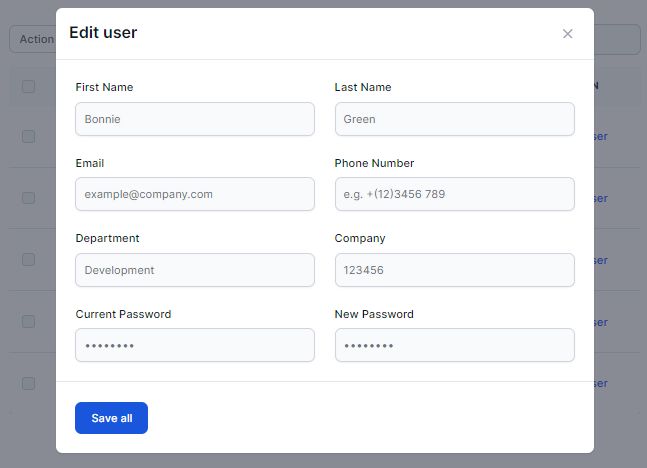Image resolution: width=647 pixels, height=468 pixels.
Task: Click the first row's partially hidden Edit user link
Action: (x=601, y=136)
